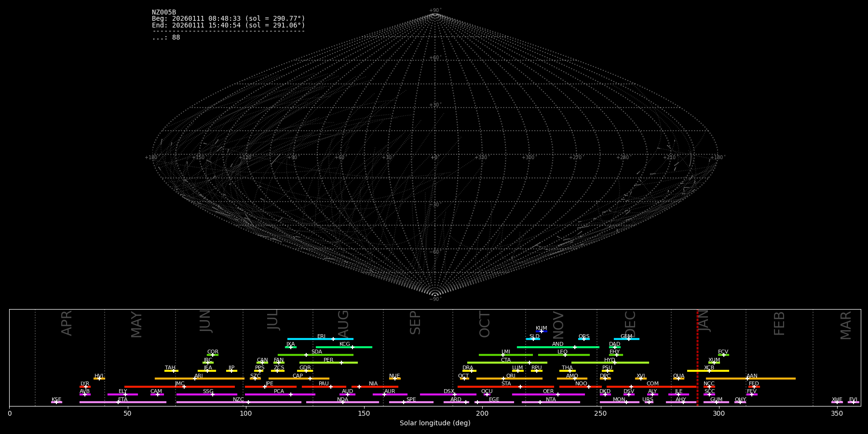Select the QUA shower label
This screenshot has height=434, width=868.
pyautogui.click(x=679, y=376)
